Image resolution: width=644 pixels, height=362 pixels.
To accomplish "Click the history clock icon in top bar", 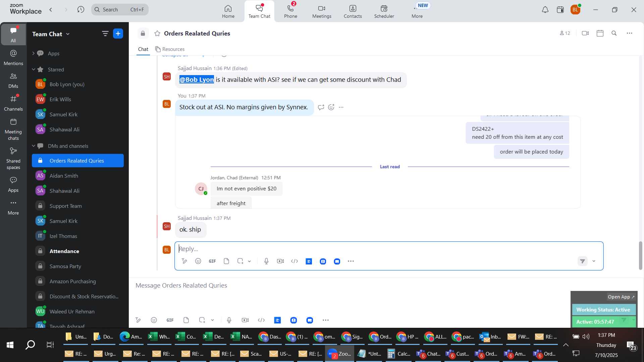I will tap(81, 9).
